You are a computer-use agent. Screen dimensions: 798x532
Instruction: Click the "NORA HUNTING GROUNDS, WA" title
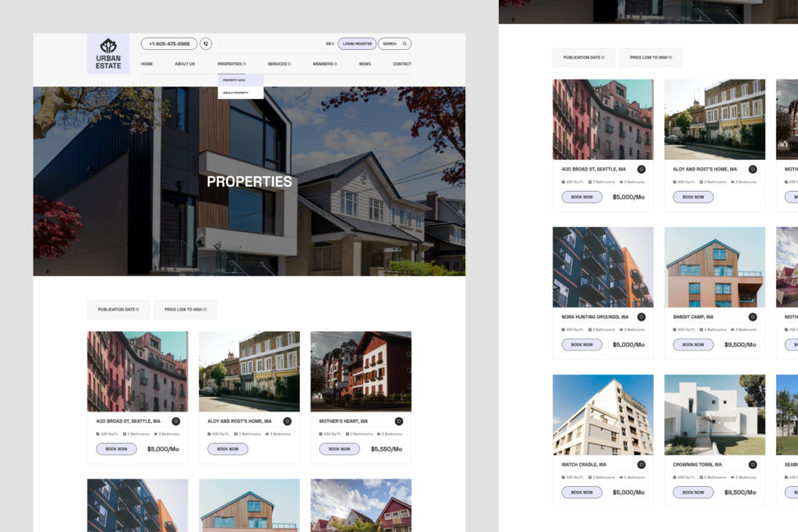click(x=595, y=317)
